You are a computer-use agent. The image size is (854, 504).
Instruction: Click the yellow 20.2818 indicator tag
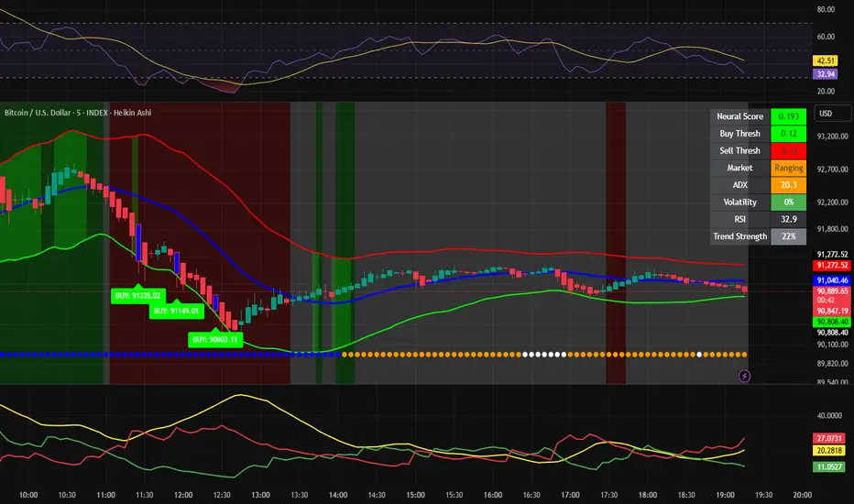click(829, 451)
